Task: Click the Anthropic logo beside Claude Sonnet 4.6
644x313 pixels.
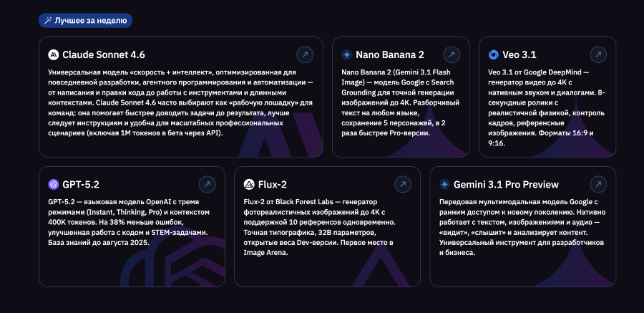Action: tap(54, 54)
